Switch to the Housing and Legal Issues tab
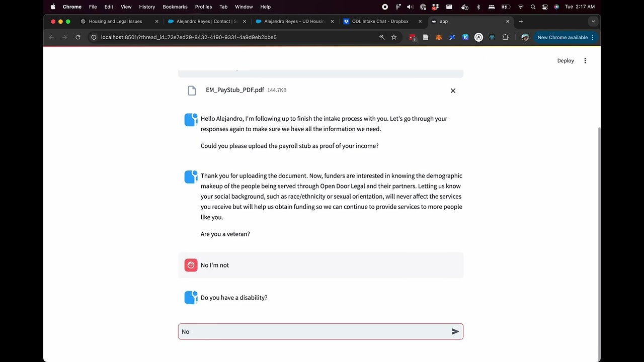Image resolution: width=644 pixels, height=362 pixels. [115, 22]
